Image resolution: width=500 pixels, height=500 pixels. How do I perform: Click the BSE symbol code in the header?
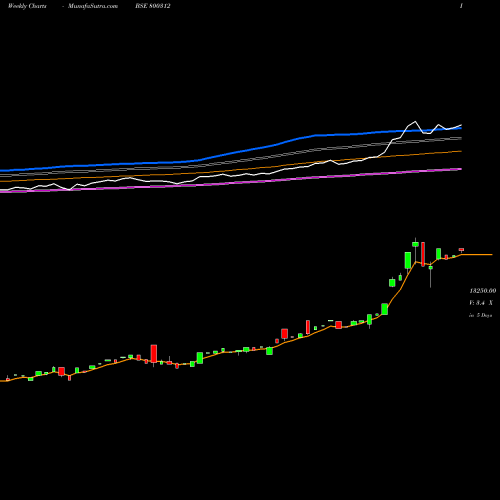click(153, 6)
